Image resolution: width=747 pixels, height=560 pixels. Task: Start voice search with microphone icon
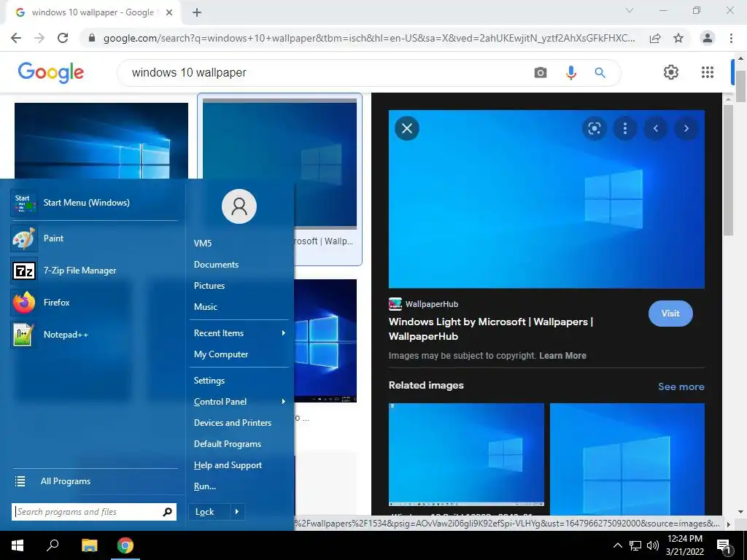570,72
